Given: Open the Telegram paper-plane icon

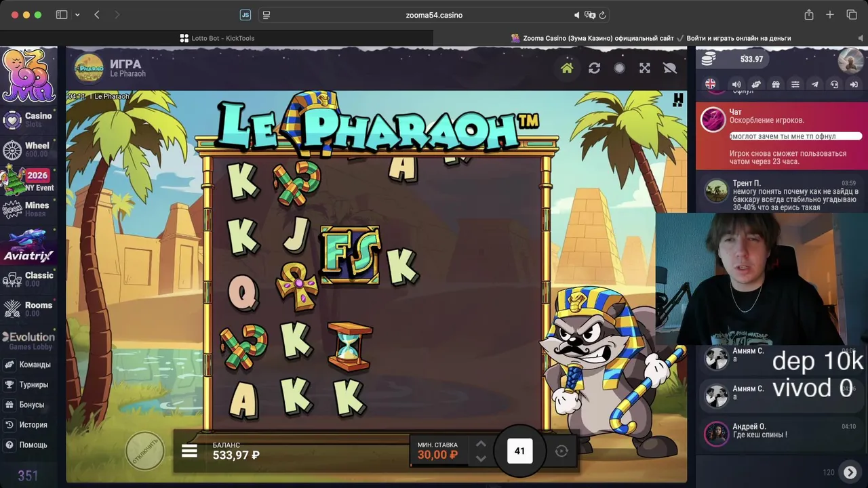Looking at the screenshot, I should [814, 84].
